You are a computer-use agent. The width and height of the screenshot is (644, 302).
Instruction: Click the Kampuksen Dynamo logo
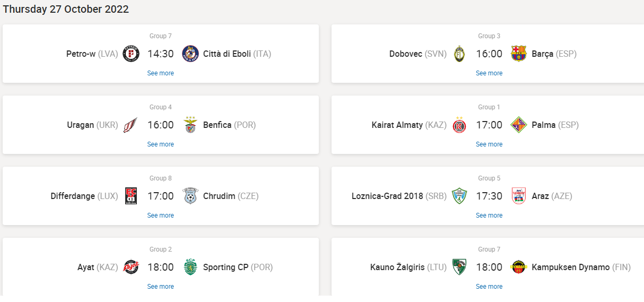518,268
